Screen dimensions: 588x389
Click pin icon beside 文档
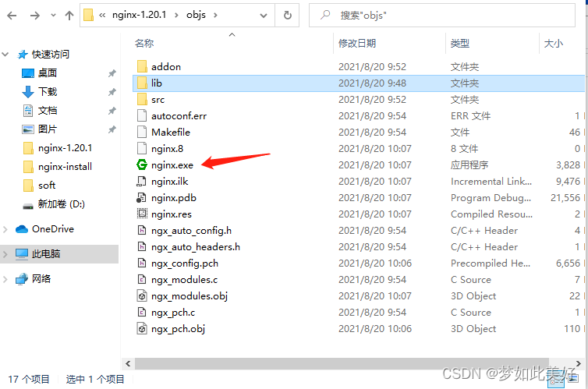click(112, 111)
